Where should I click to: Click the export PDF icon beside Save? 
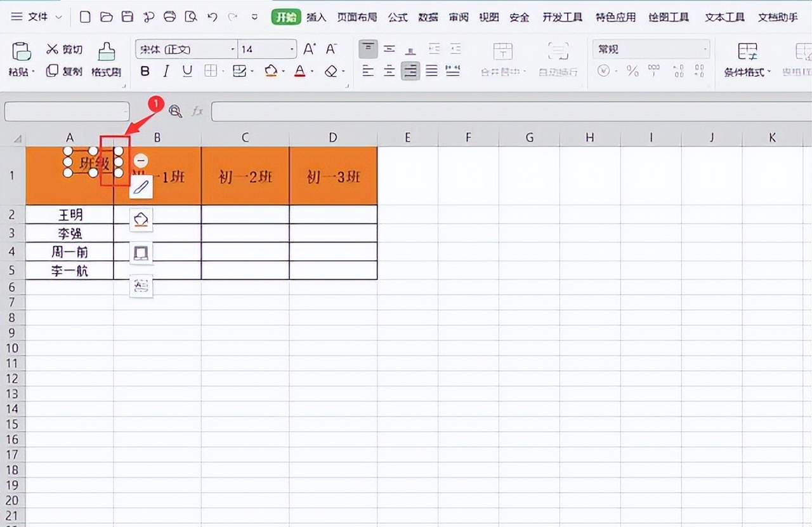(x=148, y=17)
